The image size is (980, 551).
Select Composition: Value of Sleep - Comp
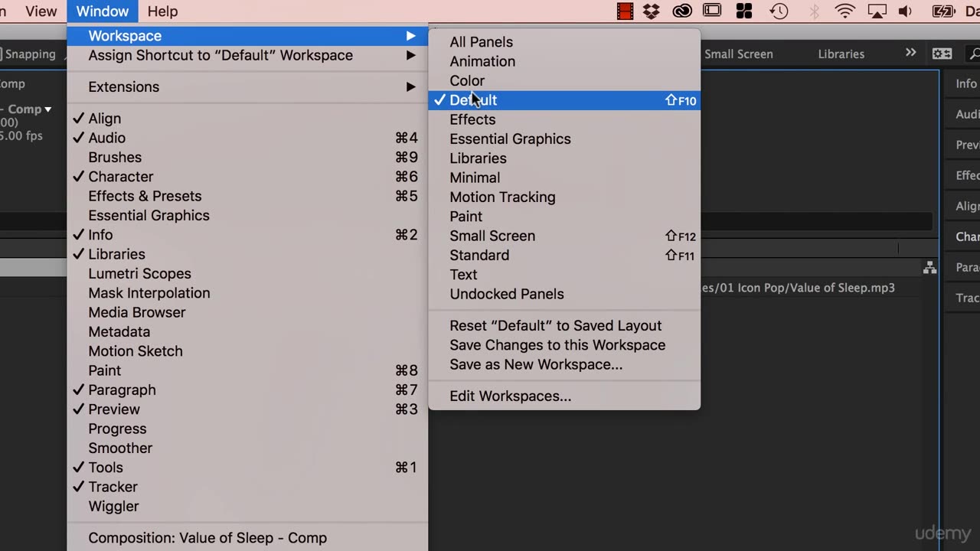pyautogui.click(x=247, y=538)
